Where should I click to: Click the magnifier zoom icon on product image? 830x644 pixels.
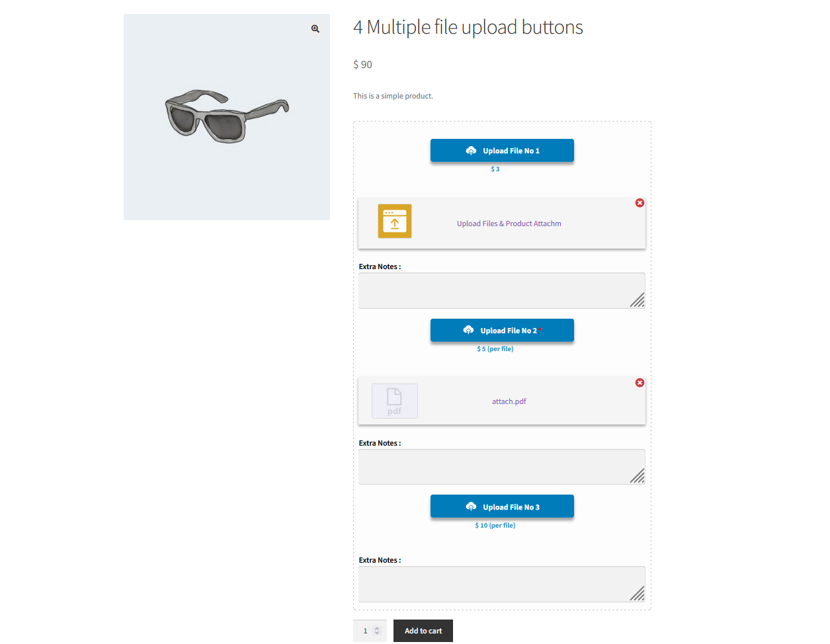tap(315, 28)
